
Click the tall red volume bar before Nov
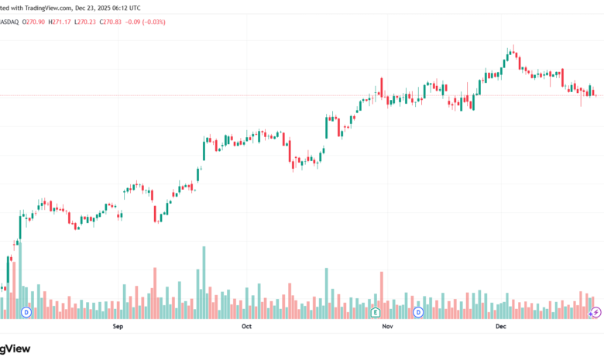(x=382, y=294)
